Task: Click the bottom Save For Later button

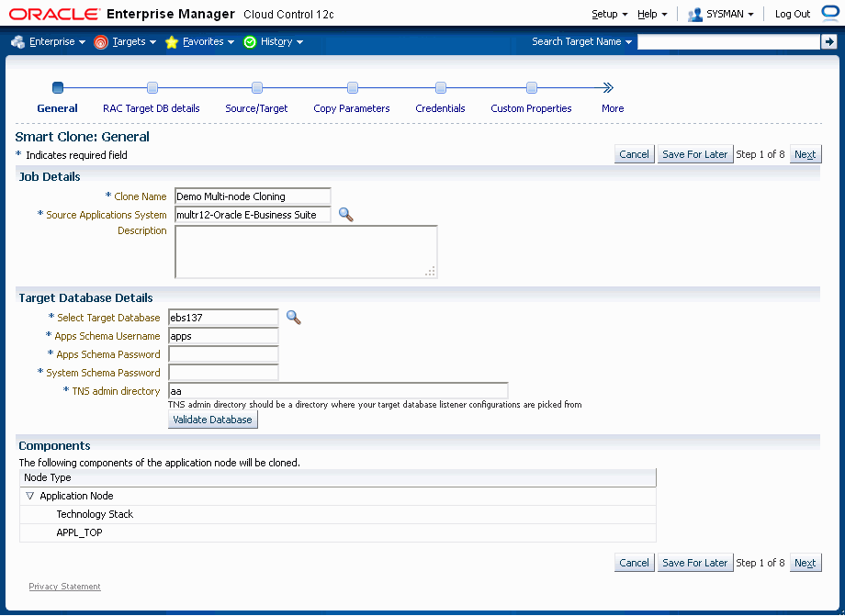Action: (x=695, y=563)
